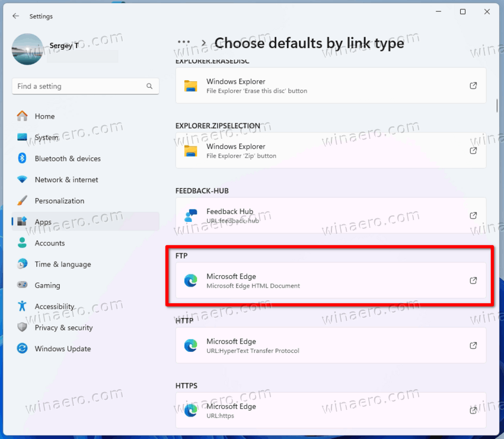Click the Personalization brush icon
504x439 pixels.
[x=22, y=201]
